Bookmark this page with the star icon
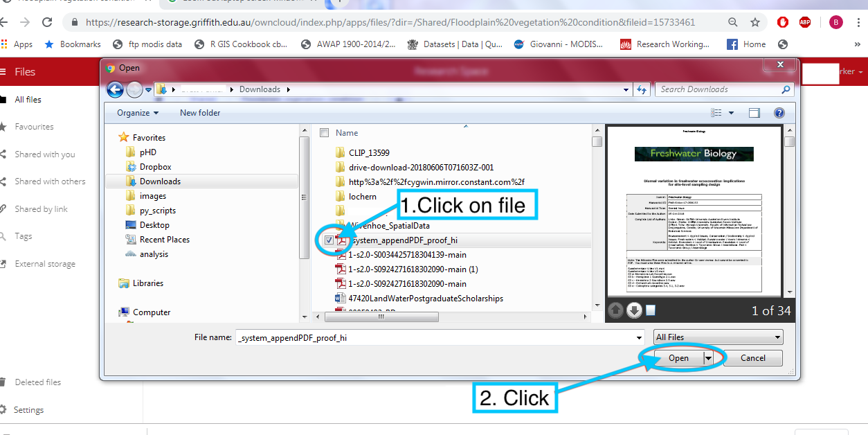The image size is (868, 435). (x=755, y=22)
